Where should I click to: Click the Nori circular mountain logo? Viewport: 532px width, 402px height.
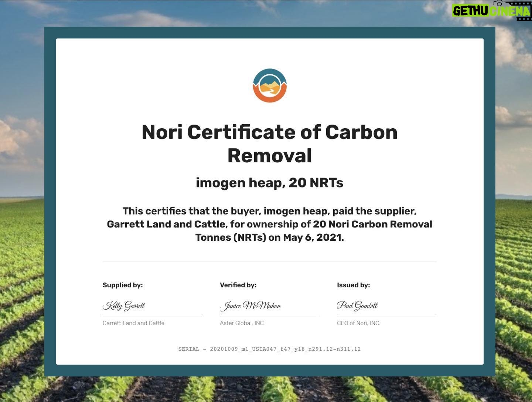pyautogui.click(x=270, y=85)
